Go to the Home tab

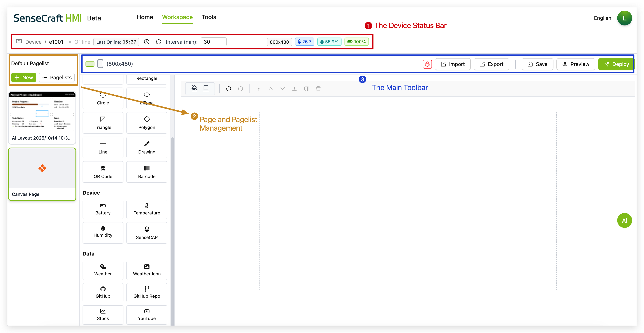pos(145,17)
